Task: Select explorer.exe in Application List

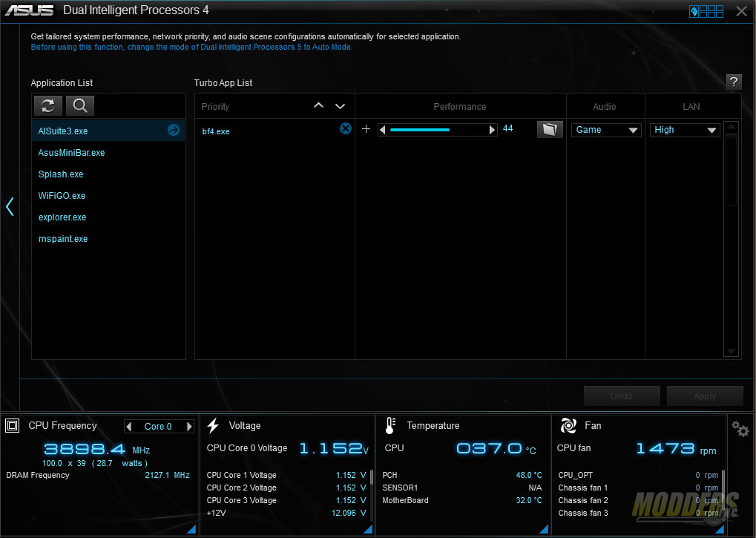Action: pos(62,217)
